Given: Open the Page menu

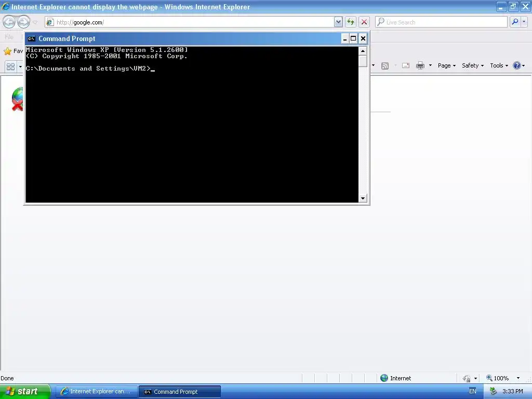Looking at the screenshot, I should pos(446,65).
